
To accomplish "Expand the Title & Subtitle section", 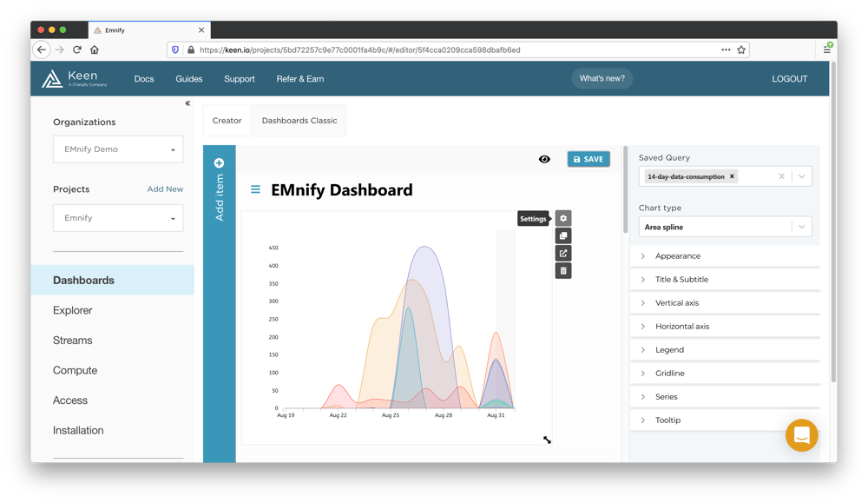I will pos(725,279).
